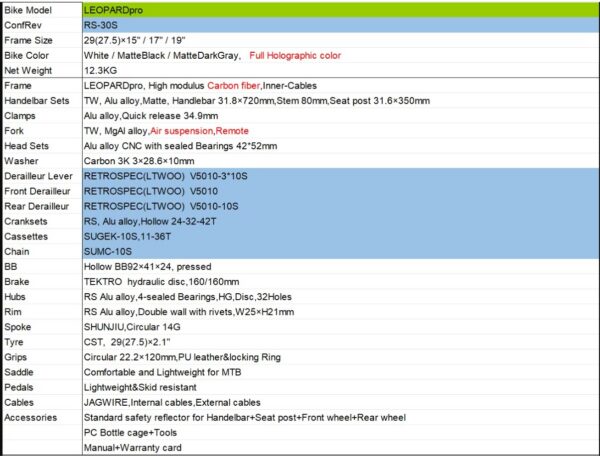Click 'Circular 22.2×120mm,PU leather&locking Ring'
The height and width of the screenshot is (456, 600).
click(182, 357)
